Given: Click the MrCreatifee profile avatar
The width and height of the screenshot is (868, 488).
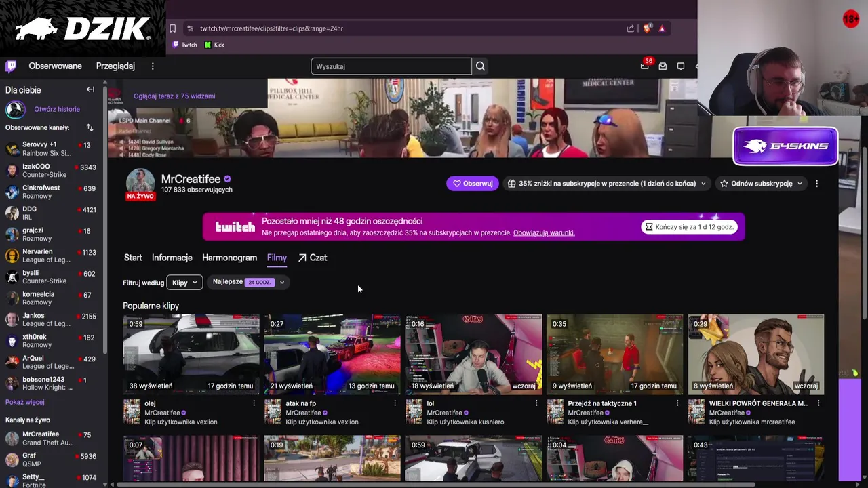Looking at the screenshot, I should pos(140,183).
